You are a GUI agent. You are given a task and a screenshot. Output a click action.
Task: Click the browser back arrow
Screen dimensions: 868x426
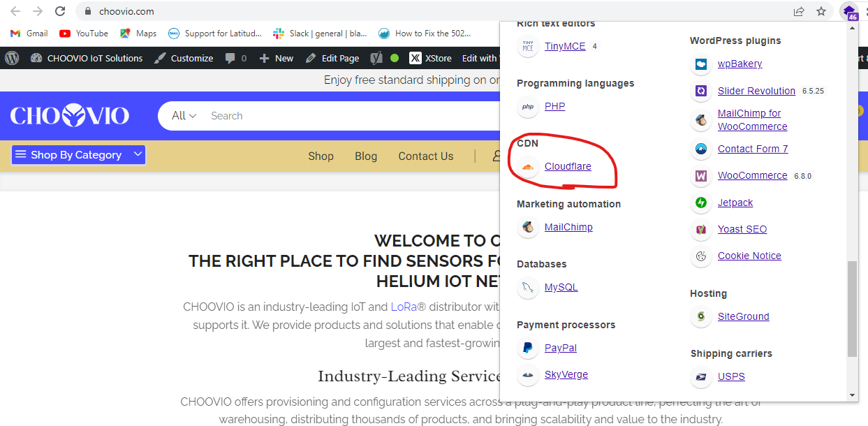tap(15, 11)
